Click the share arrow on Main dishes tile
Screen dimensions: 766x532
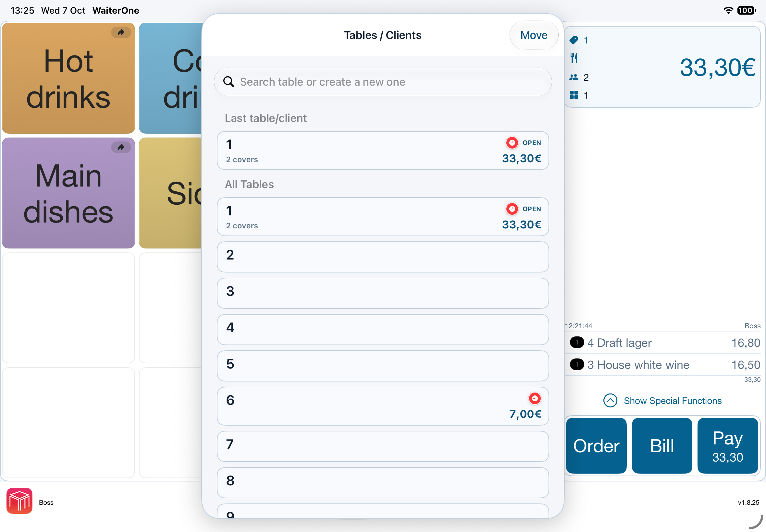pos(121,147)
